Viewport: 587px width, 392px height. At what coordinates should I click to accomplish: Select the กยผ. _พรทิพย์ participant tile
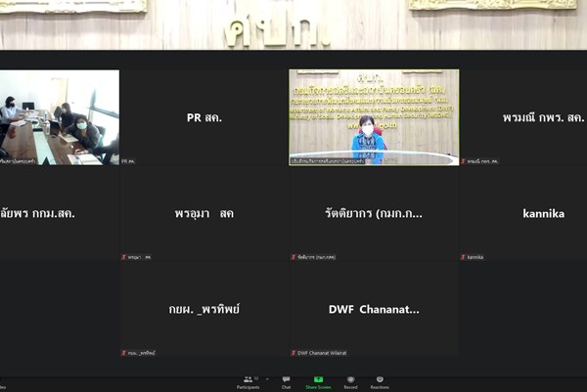tap(204, 309)
